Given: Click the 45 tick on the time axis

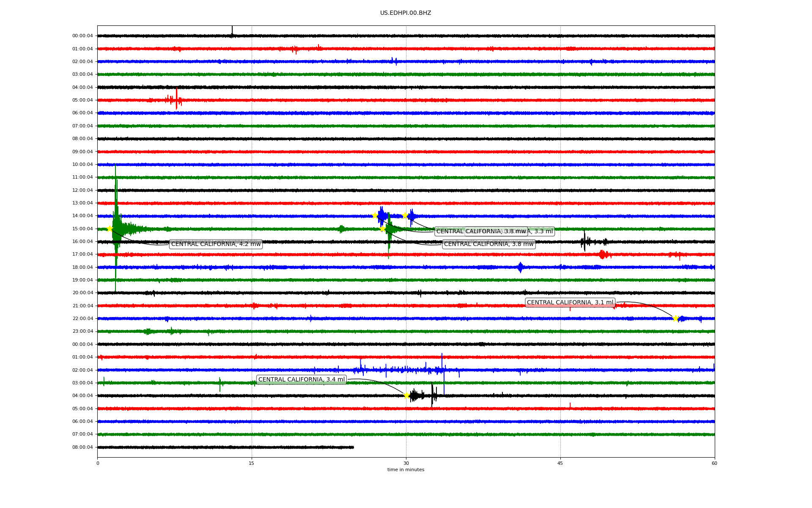Looking at the screenshot, I should 560,463.
